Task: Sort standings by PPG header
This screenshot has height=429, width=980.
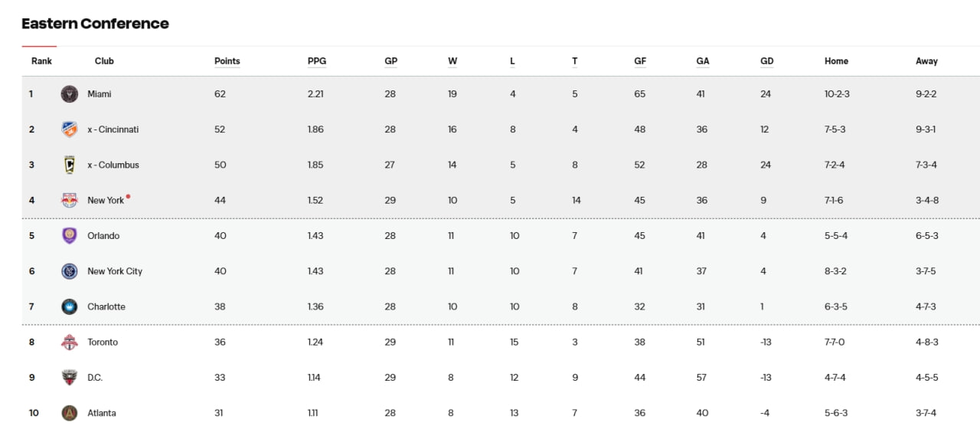Action: click(x=317, y=61)
